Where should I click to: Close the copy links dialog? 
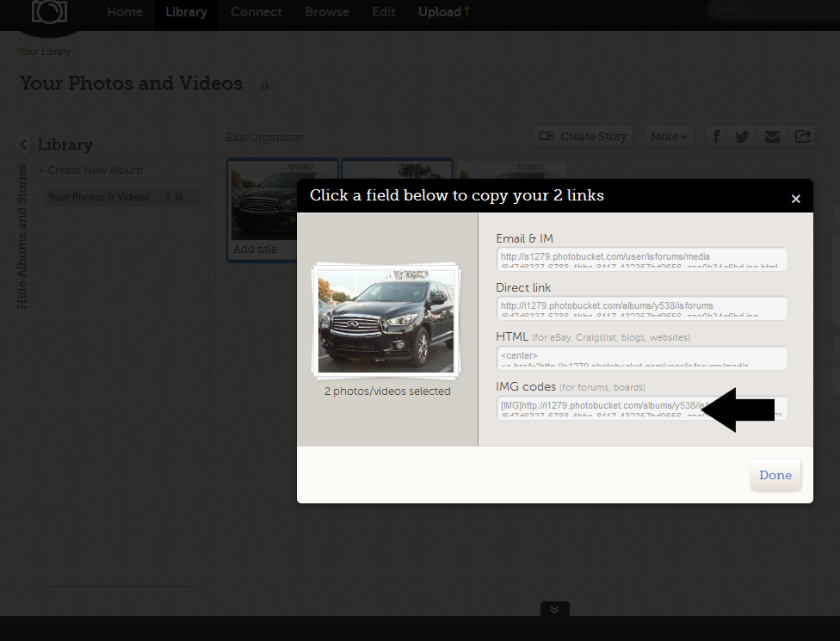(x=795, y=199)
